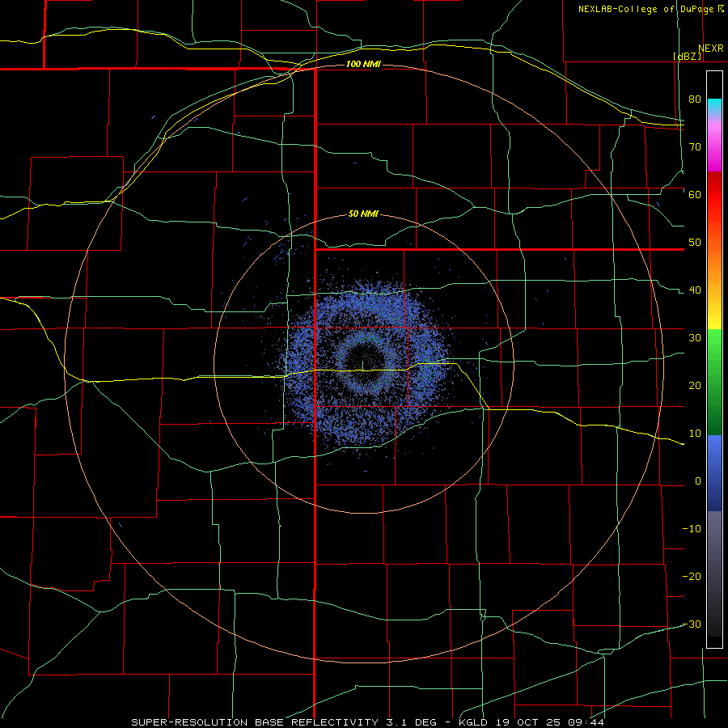
Task: Click the 70 value on the dBZ scale
Action: click(695, 146)
